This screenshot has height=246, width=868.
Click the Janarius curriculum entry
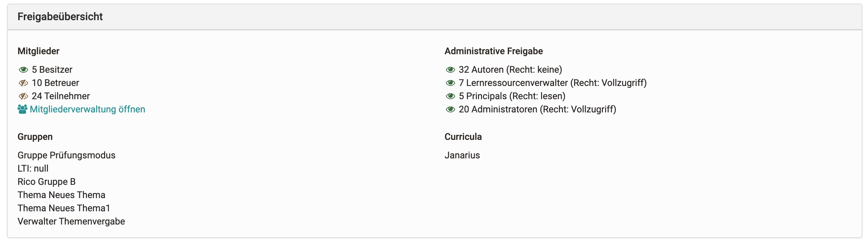pyautogui.click(x=462, y=155)
